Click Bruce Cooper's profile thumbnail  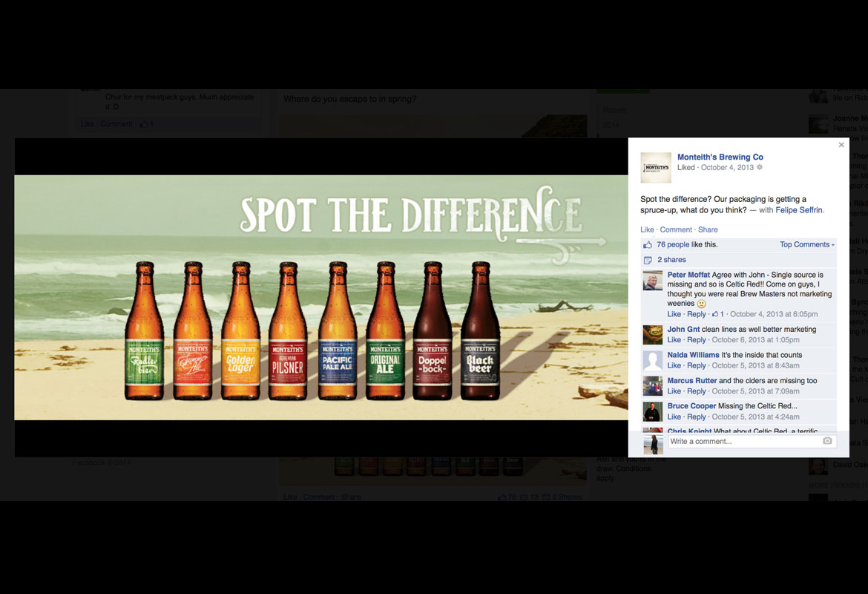[653, 411]
